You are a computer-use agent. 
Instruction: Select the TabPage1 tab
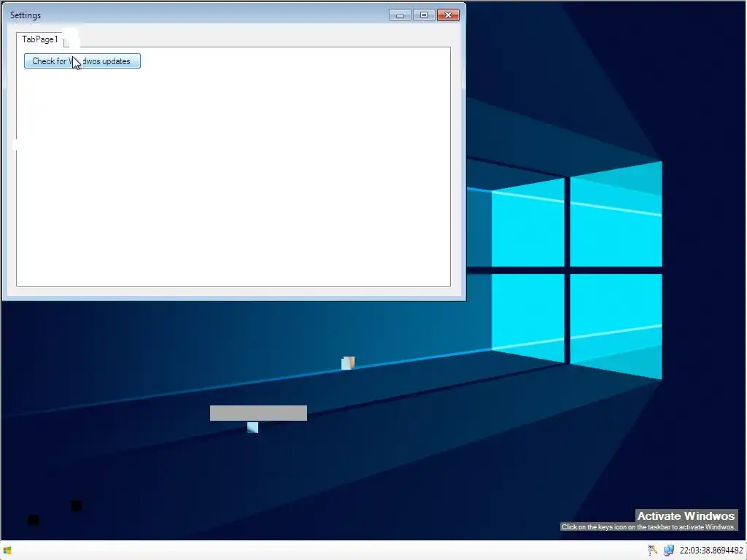40,39
